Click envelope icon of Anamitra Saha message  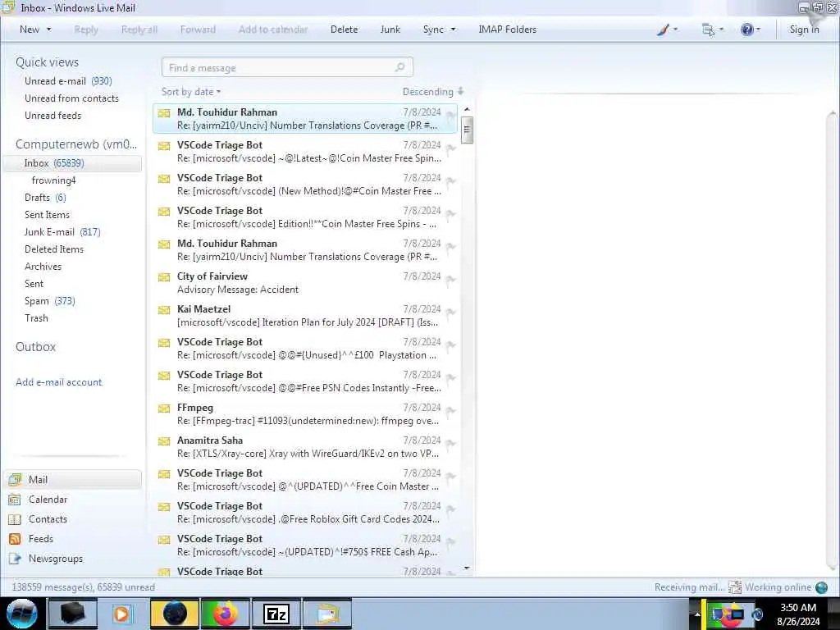164,441
